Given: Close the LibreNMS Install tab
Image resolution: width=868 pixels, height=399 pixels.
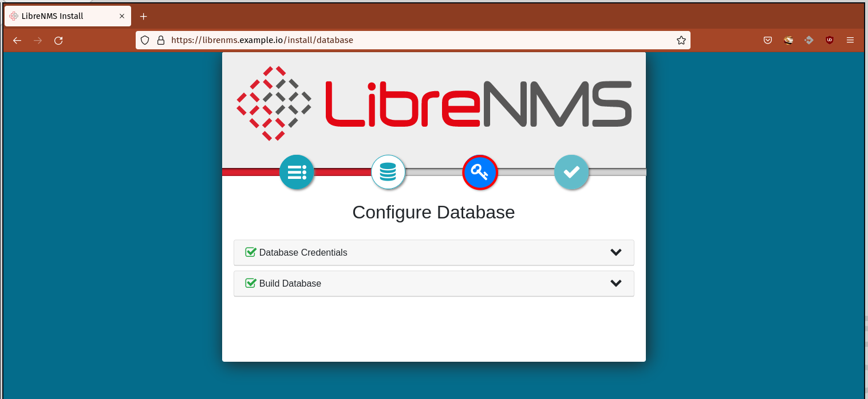Looking at the screenshot, I should coord(121,16).
